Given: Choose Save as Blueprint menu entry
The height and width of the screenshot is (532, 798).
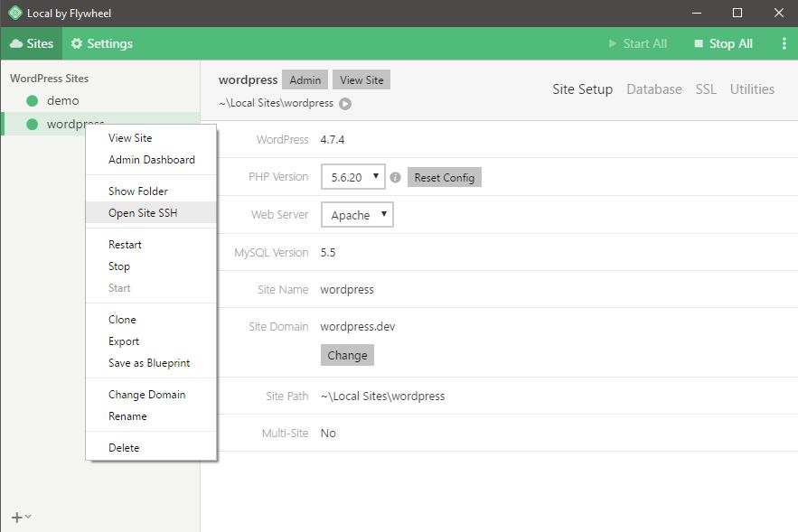Looking at the screenshot, I should tap(151, 363).
